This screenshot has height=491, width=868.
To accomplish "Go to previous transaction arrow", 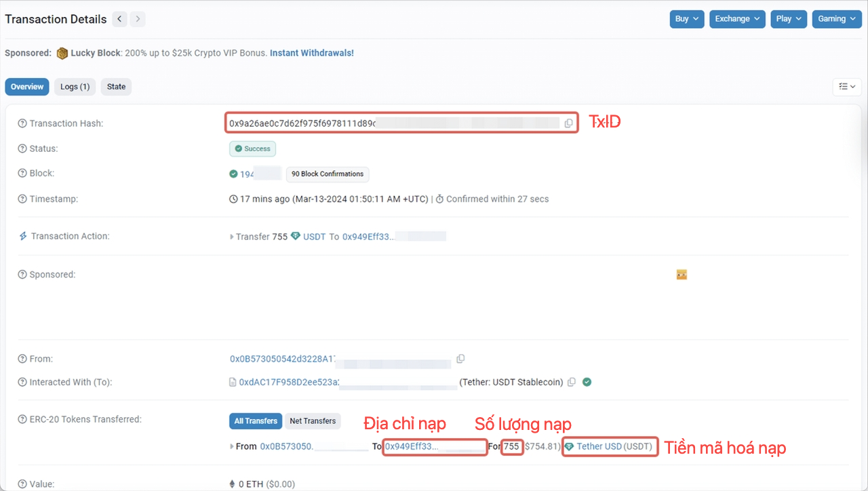I will (x=120, y=19).
